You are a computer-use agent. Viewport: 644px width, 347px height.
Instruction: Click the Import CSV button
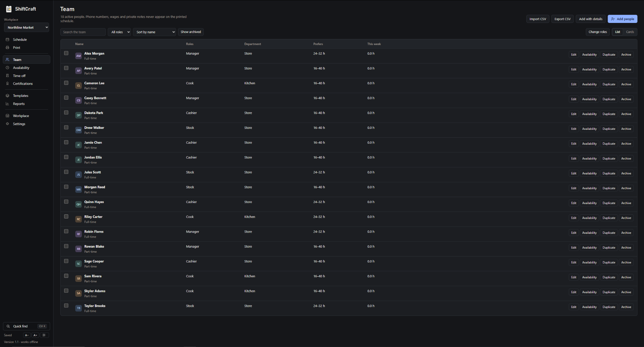tap(538, 19)
